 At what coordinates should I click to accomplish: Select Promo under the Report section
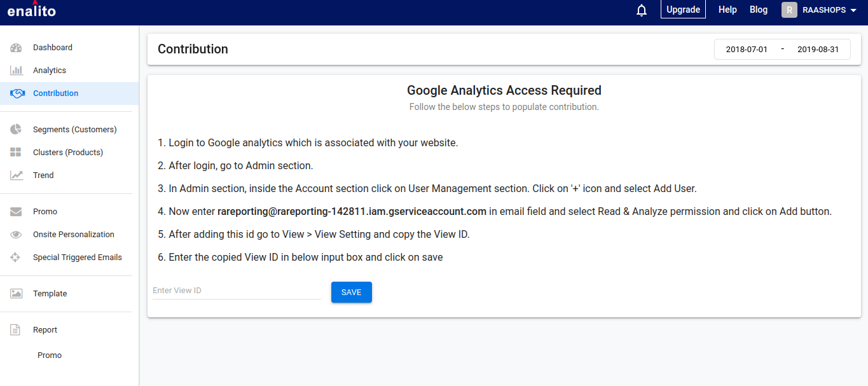[x=50, y=355]
